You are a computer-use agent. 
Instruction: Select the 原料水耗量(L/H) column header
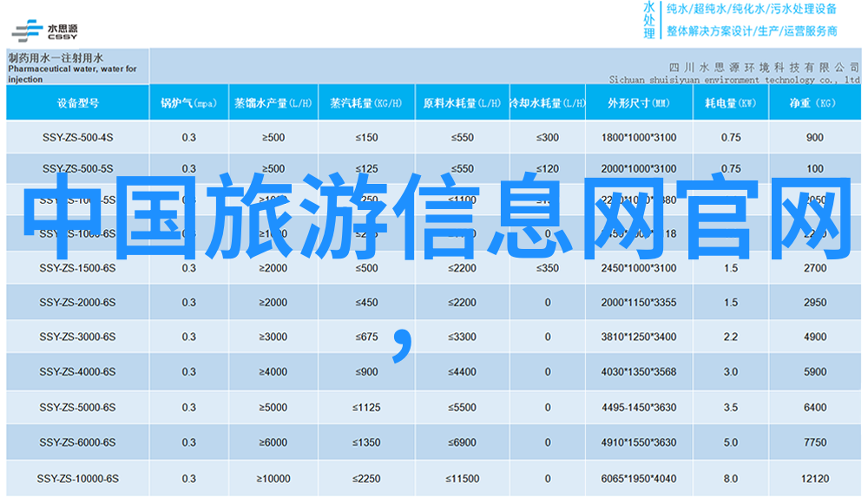tap(462, 102)
